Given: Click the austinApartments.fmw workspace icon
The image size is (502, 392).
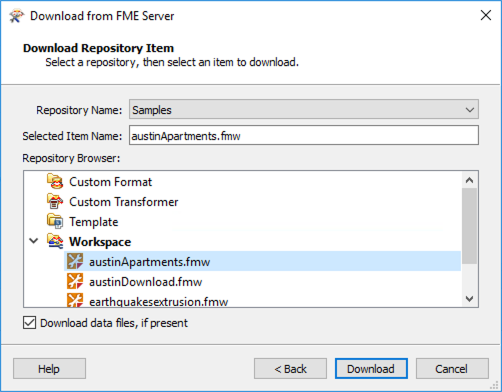Looking at the screenshot, I should tap(75, 261).
